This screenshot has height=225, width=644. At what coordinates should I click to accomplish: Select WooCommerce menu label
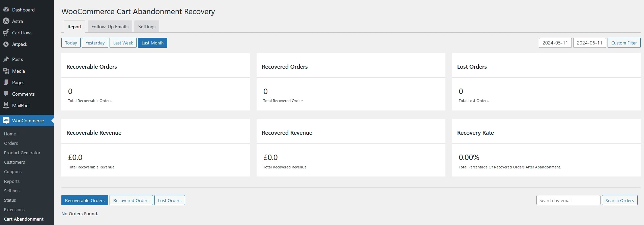[28, 121]
